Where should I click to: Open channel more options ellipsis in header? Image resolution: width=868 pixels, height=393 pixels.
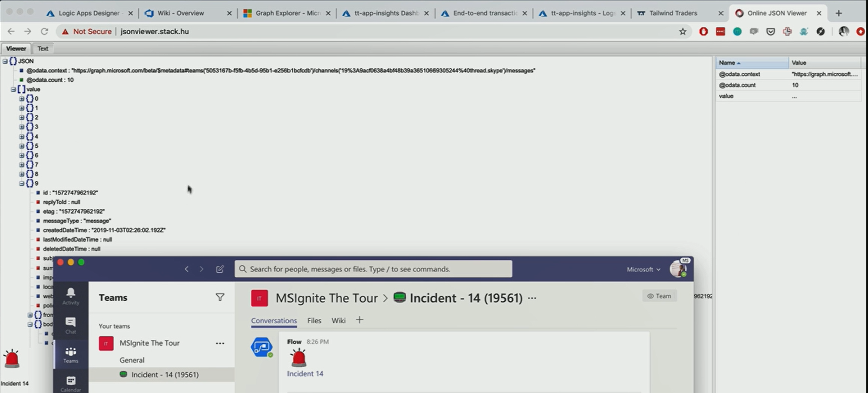[532, 298]
